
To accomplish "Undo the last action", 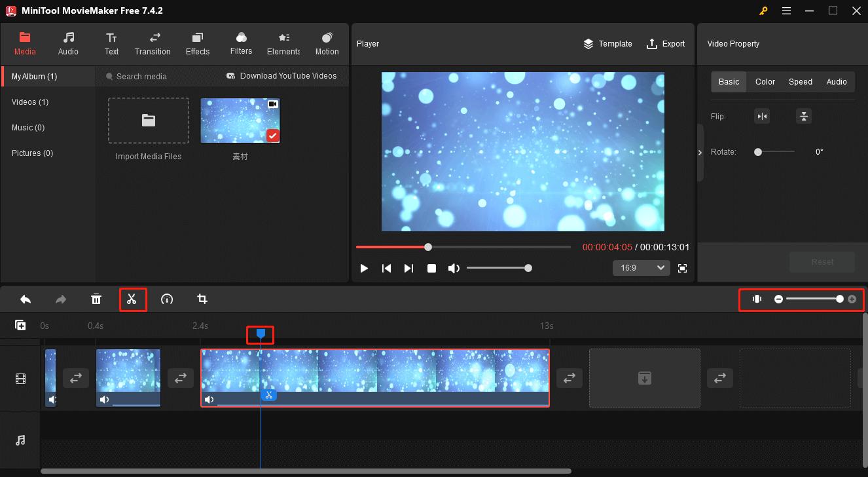I will 26,299.
